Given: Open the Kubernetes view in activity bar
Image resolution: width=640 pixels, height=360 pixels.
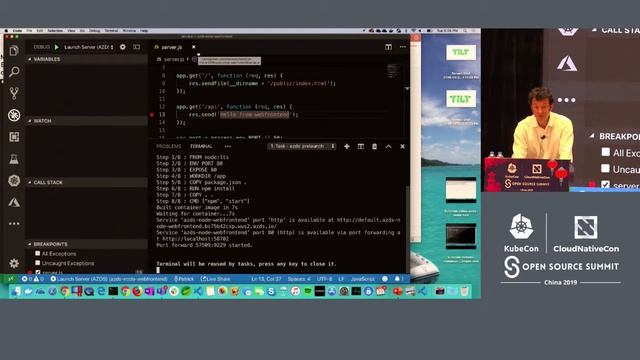Looking at the screenshot, I should pyautogui.click(x=14, y=180).
